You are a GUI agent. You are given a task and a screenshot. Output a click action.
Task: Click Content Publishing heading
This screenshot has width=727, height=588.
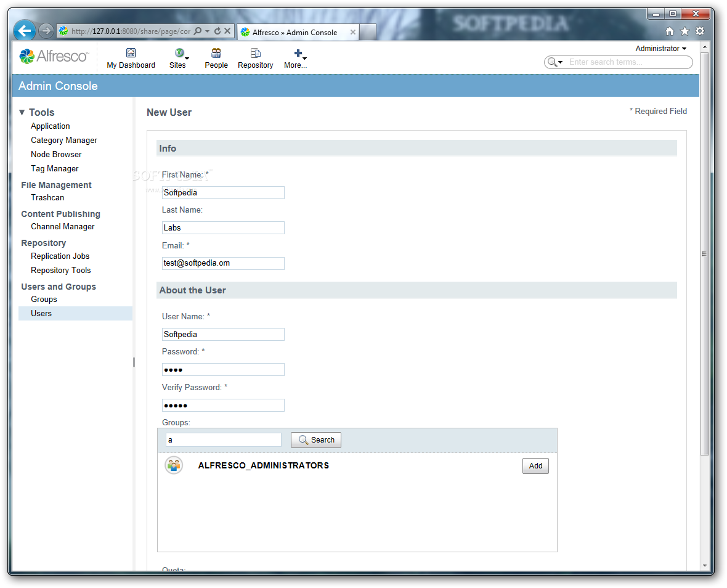pos(61,214)
